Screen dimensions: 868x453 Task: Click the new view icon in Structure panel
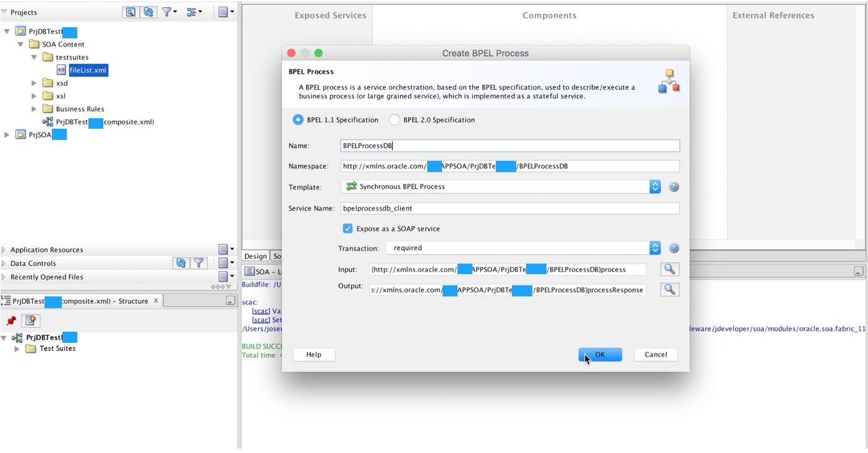point(31,321)
